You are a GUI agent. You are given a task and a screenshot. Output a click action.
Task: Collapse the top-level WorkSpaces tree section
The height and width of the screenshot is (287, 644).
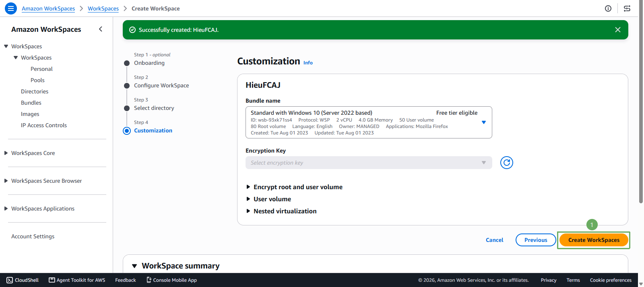point(6,46)
